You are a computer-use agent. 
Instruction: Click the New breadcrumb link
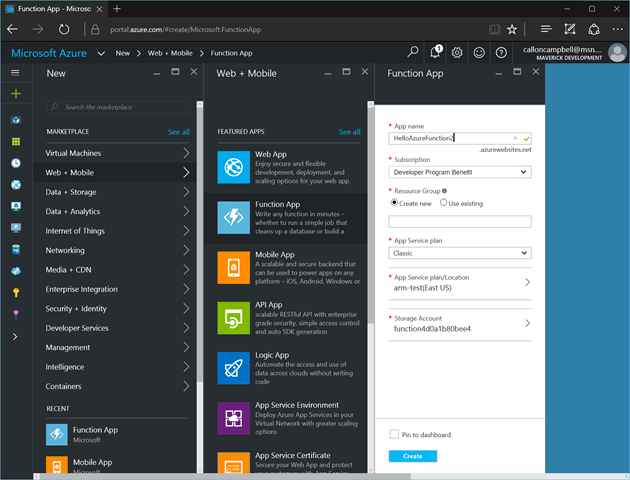(123, 53)
